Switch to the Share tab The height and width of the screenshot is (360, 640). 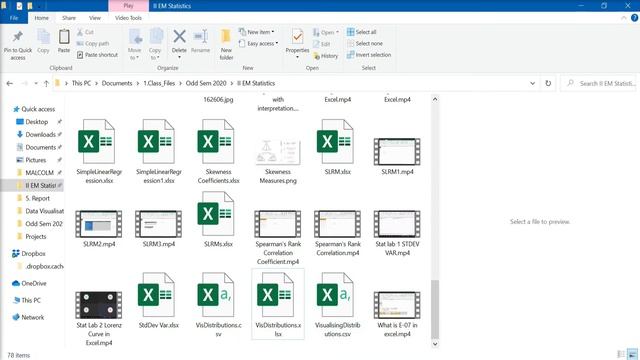click(69, 18)
